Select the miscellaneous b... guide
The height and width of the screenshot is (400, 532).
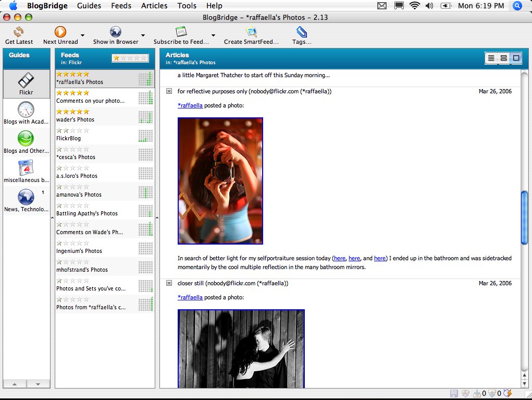pyautogui.click(x=26, y=172)
